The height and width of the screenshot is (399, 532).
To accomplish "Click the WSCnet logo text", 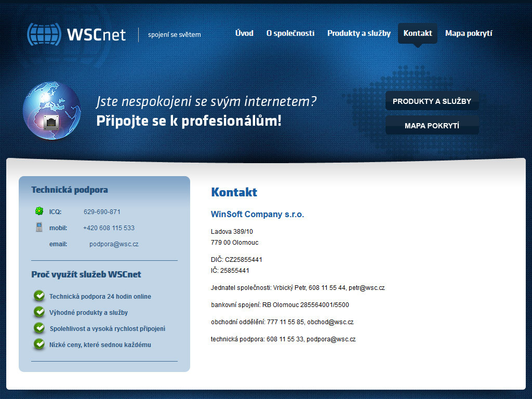I will [96, 34].
